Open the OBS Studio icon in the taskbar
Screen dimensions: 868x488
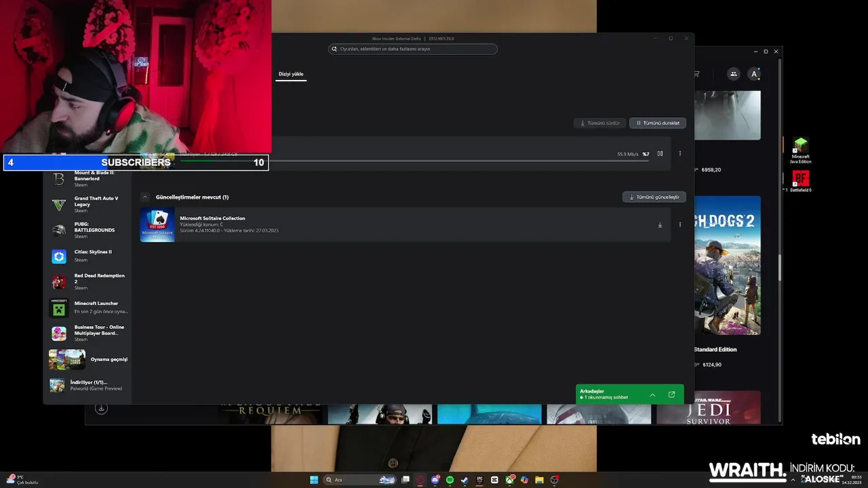[x=555, y=480]
